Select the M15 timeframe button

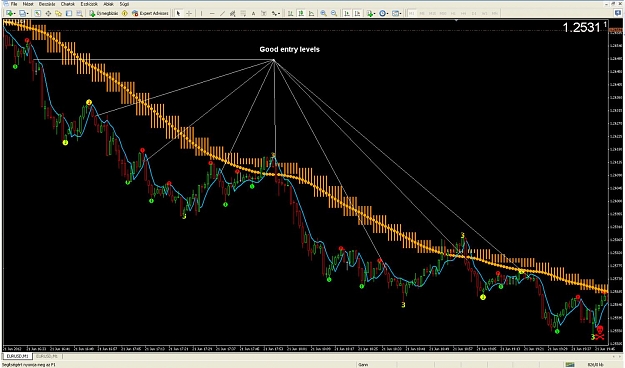432,13
